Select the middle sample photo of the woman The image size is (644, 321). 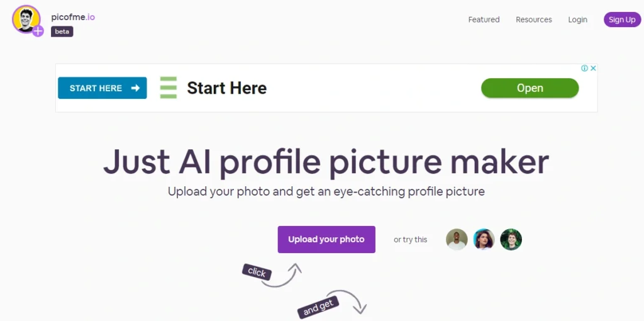coord(484,239)
